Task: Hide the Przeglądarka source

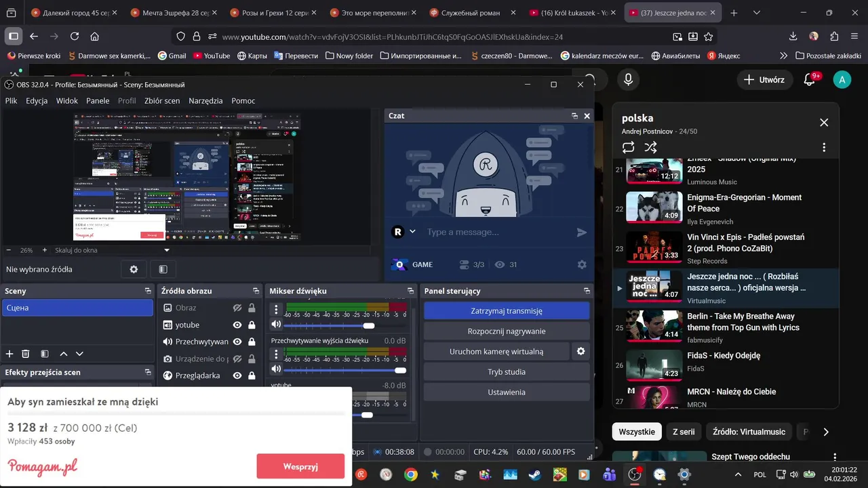Action: [x=237, y=375]
